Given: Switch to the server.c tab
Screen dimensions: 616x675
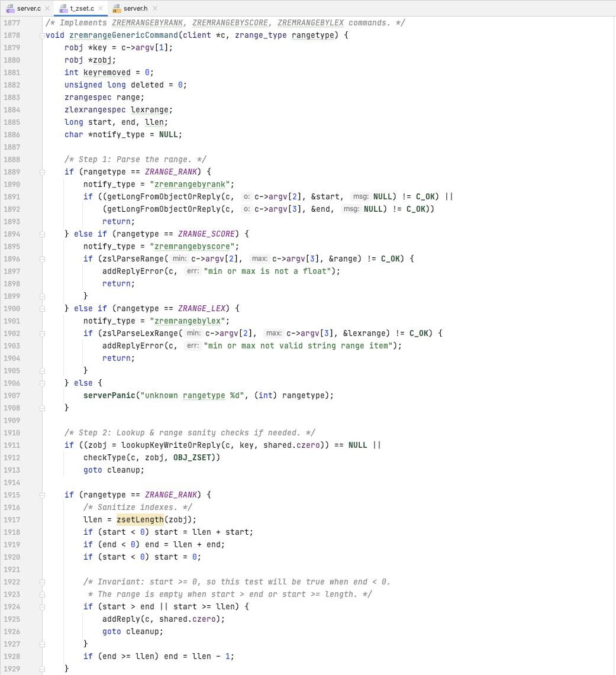Looking at the screenshot, I should click(29, 8).
